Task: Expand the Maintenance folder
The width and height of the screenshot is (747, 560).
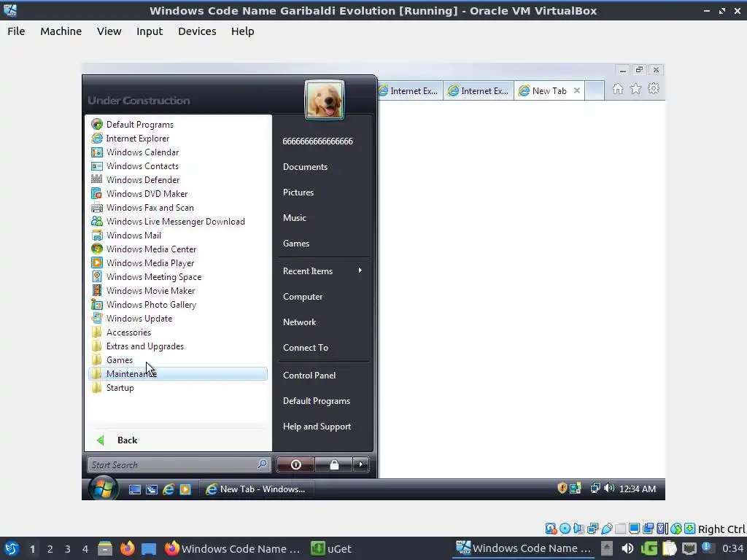Action: 178,373
